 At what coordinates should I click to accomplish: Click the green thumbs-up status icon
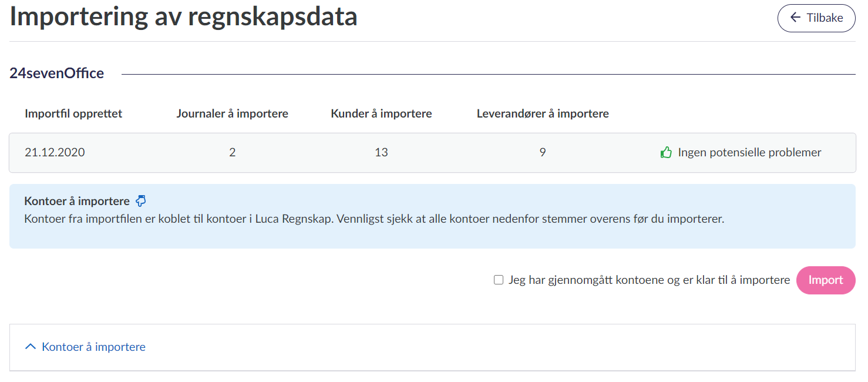pyautogui.click(x=666, y=153)
